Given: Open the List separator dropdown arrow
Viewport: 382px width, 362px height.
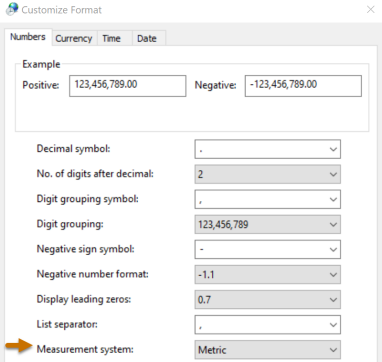Looking at the screenshot, I should pos(333,325).
